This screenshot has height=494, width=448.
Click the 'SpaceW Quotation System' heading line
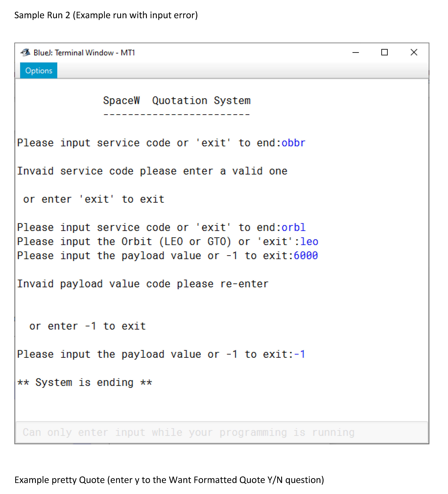[x=177, y=101]
